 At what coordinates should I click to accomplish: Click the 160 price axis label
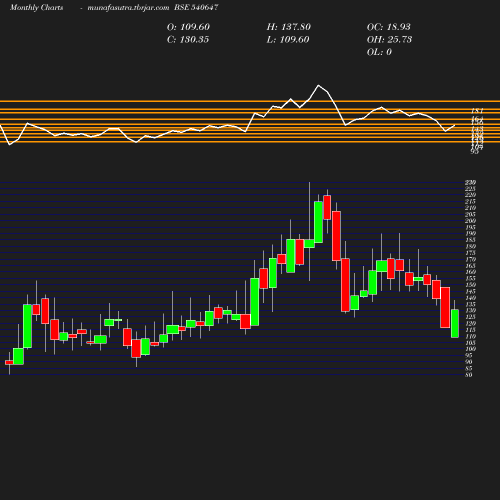point(470,272)
